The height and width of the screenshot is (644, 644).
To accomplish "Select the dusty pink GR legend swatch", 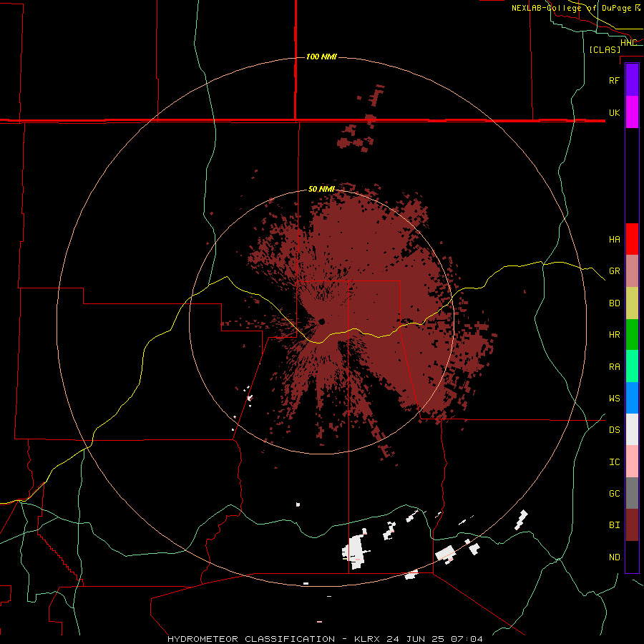I will click(x=632, y=271).
